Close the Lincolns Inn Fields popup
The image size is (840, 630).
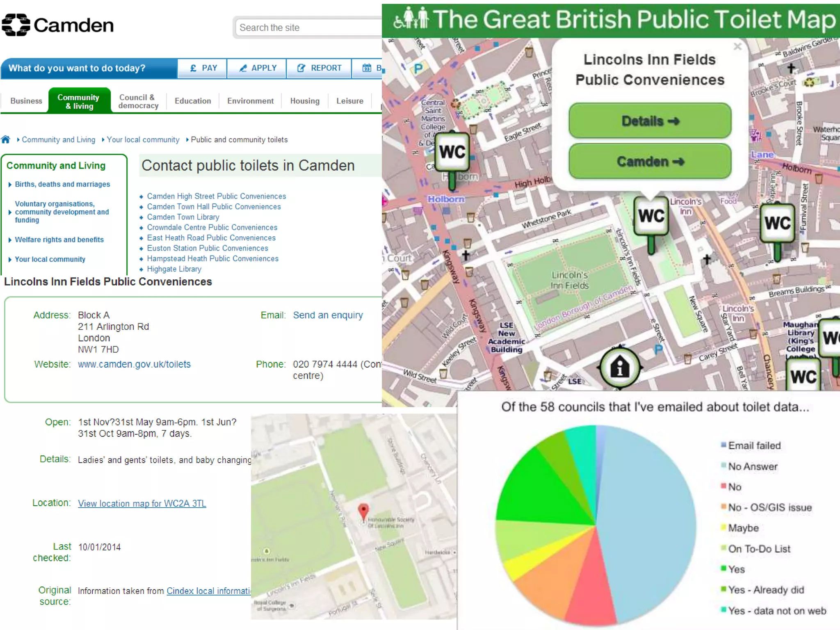[x=737, y=46]
